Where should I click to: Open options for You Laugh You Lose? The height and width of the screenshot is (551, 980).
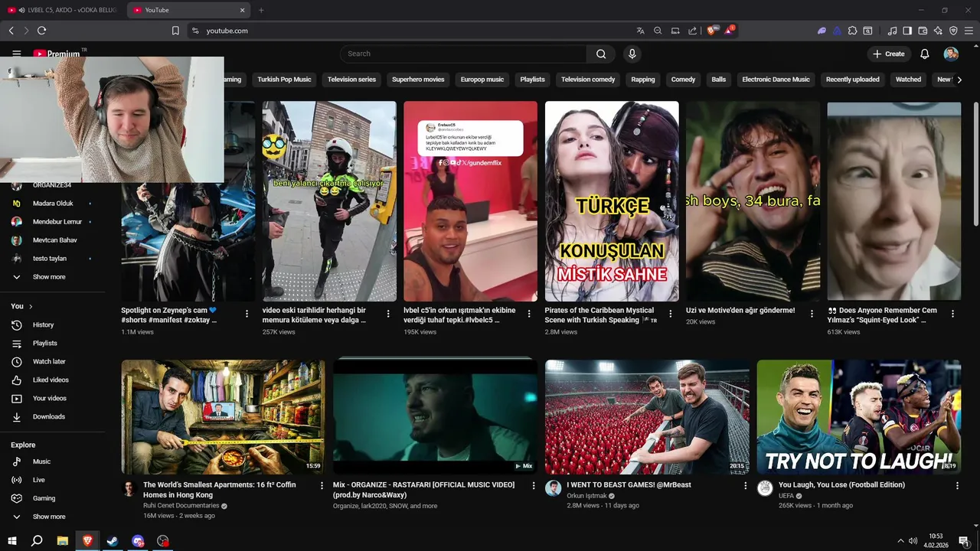pos(957,485)
